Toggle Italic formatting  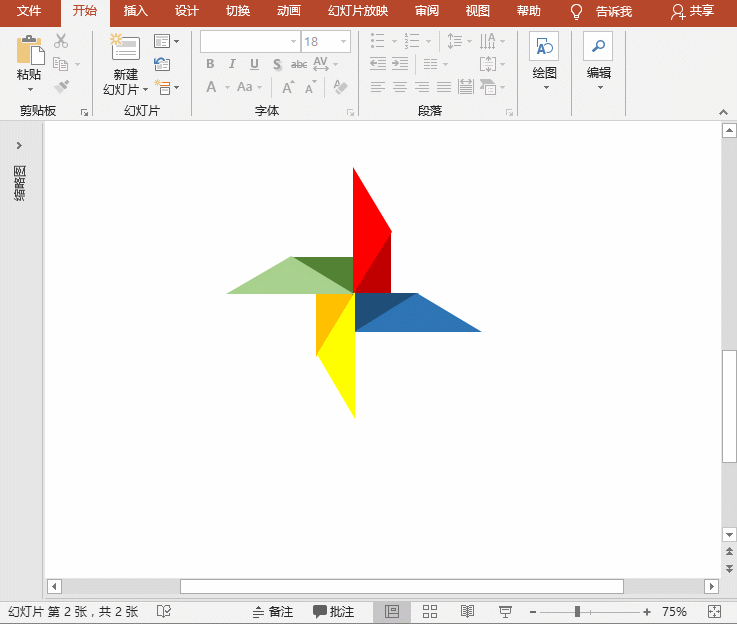click(232, 64)
